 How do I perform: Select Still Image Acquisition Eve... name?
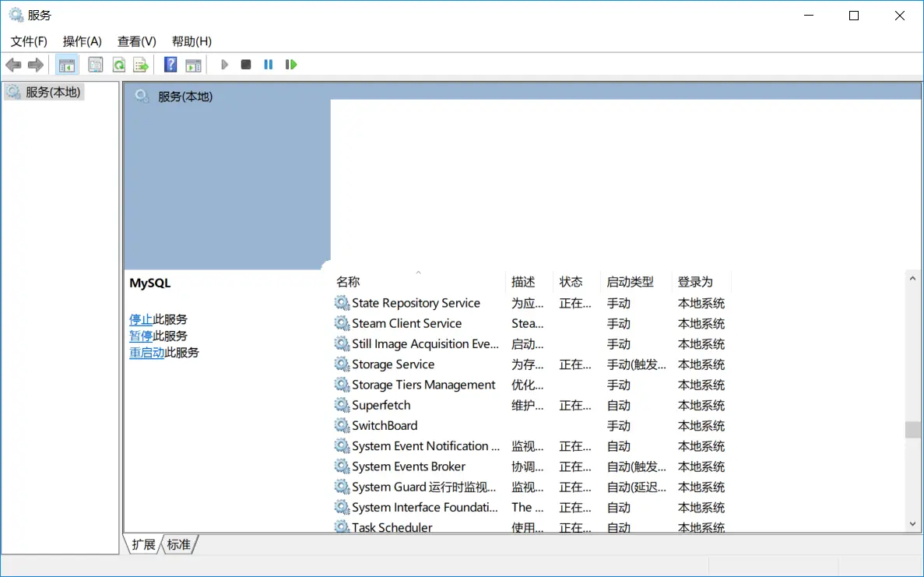426,343
